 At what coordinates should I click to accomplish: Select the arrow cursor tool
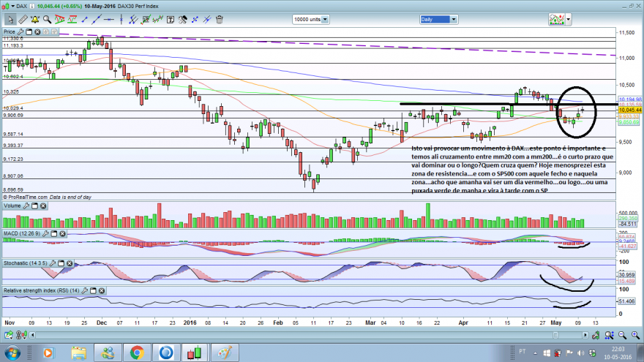10,19
